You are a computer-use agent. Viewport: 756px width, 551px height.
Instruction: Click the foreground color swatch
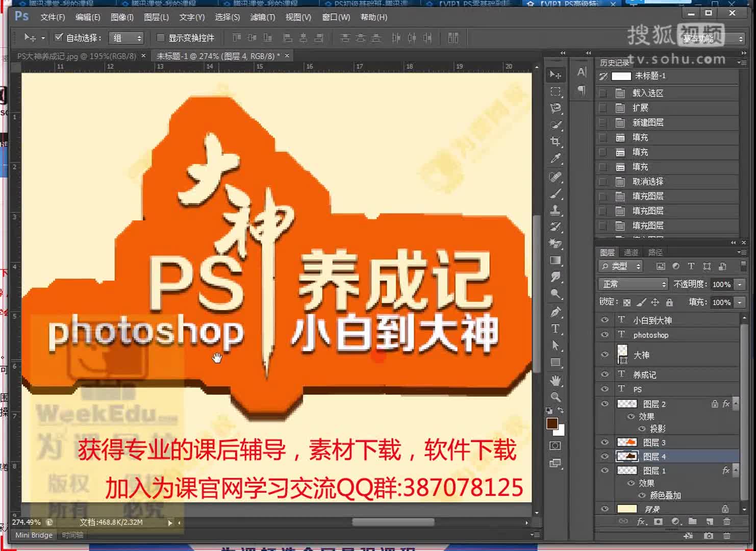552,423
